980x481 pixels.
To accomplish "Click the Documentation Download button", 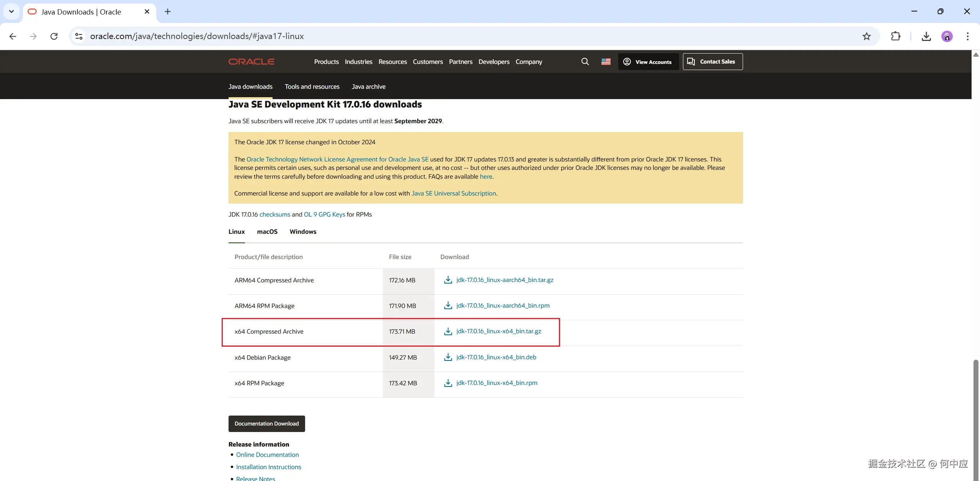I will [x=266, y=424].
